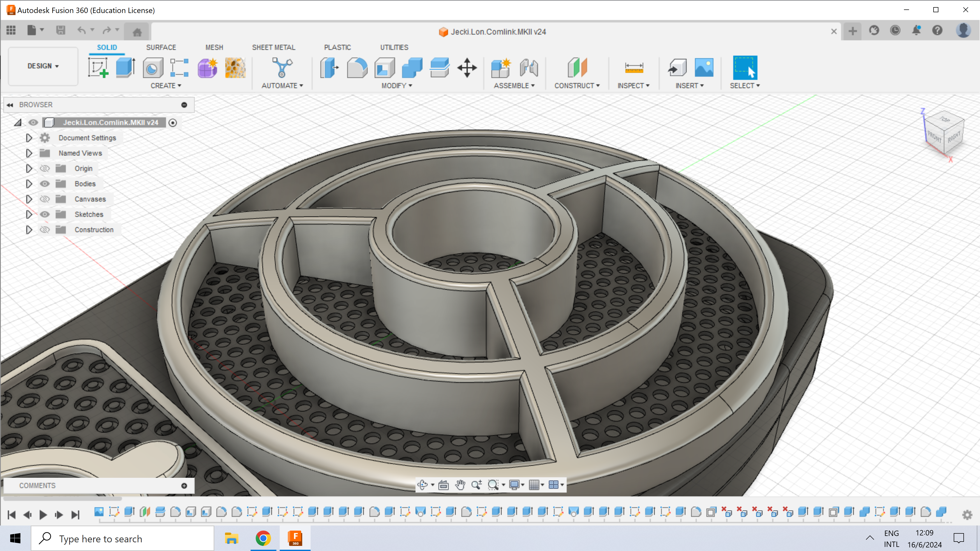Click the Windows search box
980x551 pixels.
coord(122,539)
